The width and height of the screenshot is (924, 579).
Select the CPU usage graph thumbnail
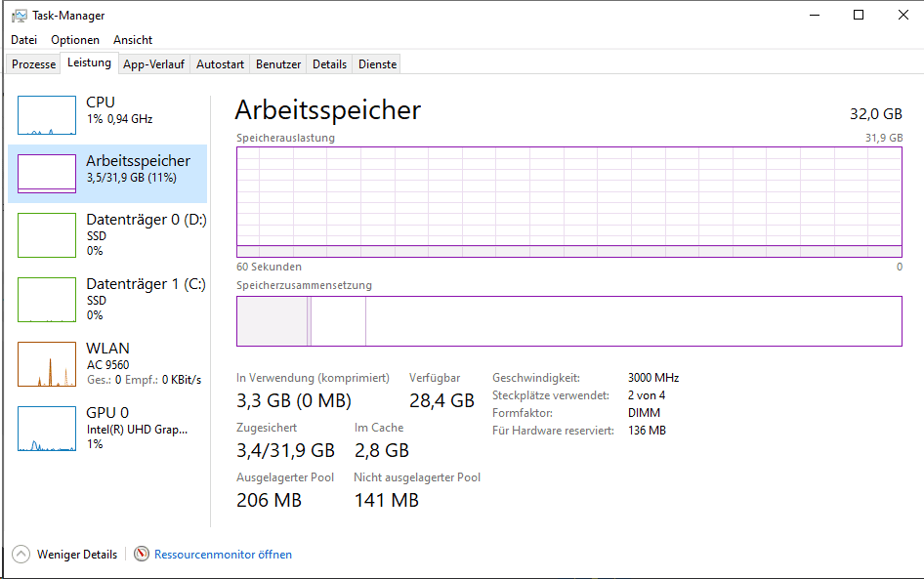coord(47,115)
